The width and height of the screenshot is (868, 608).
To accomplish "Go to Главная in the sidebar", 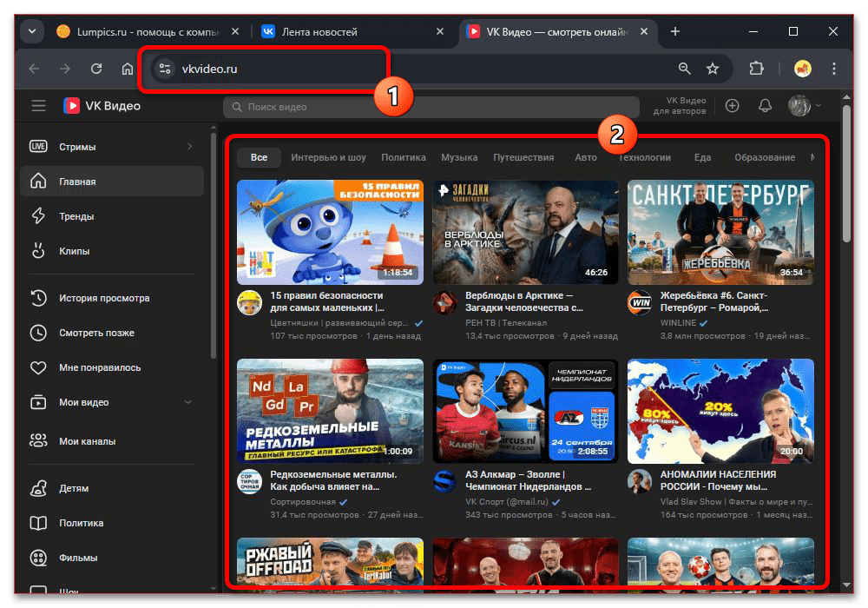I will 111,181.
